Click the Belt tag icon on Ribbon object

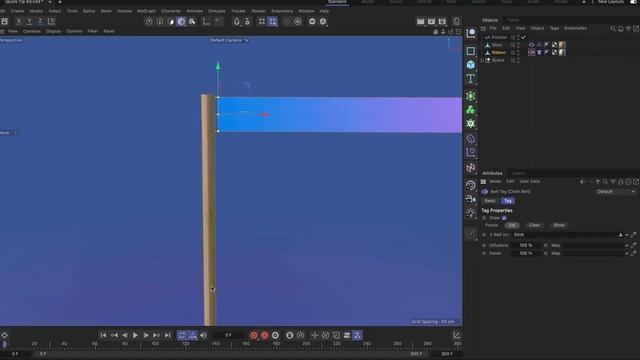[x=531, y=52]
